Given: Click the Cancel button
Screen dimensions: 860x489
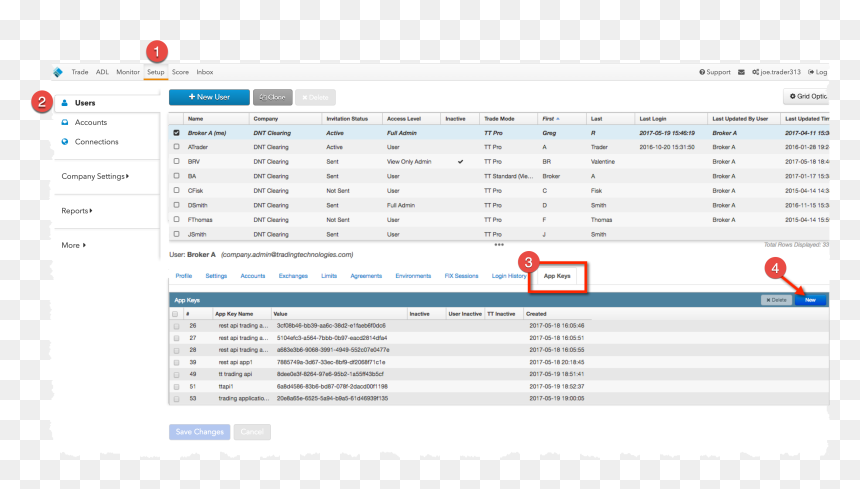Looking at the screenshot, I should [252, 431].
